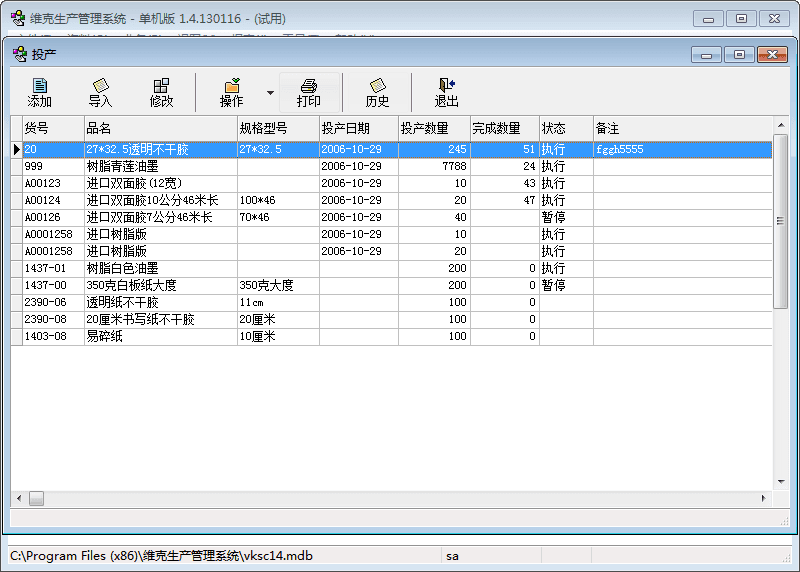Click the 添加 (Add) toolbar icon

(x=40, y=92)
